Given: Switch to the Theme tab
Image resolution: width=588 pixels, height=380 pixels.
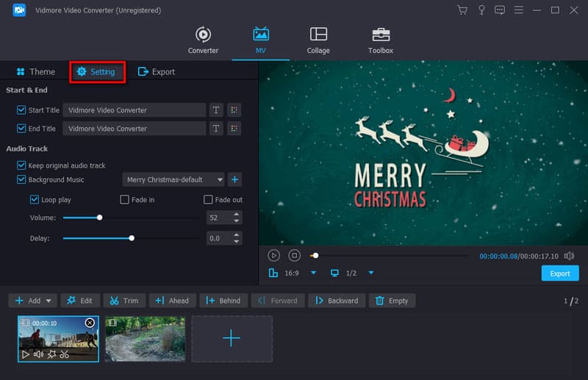Looking at the screenshot, I should [35, 72].
